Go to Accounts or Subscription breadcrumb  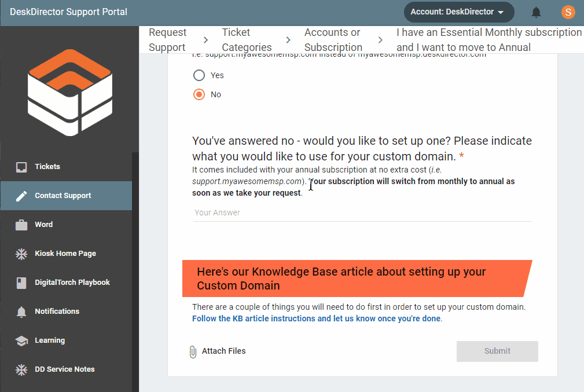click(333, 40)
